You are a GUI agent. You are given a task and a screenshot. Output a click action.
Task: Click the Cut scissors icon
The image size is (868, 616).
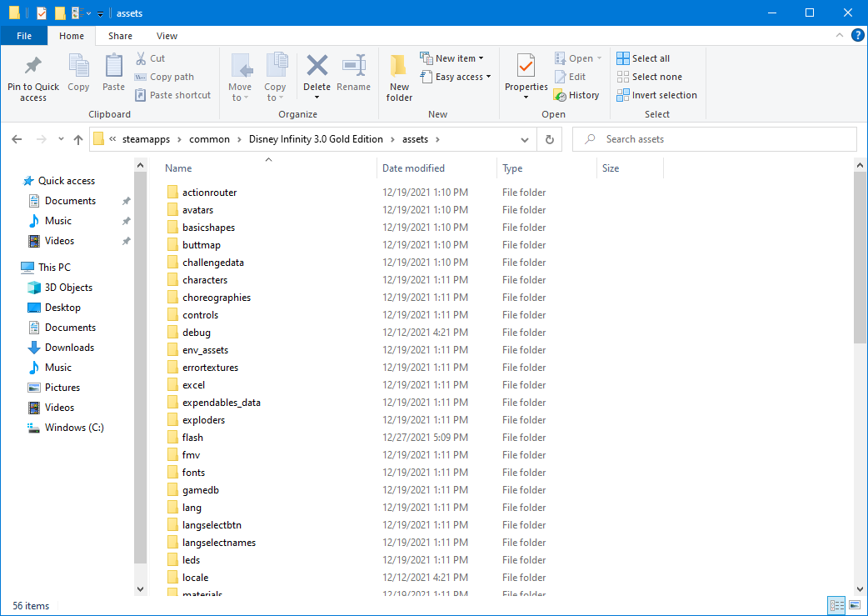coord(141,58)
